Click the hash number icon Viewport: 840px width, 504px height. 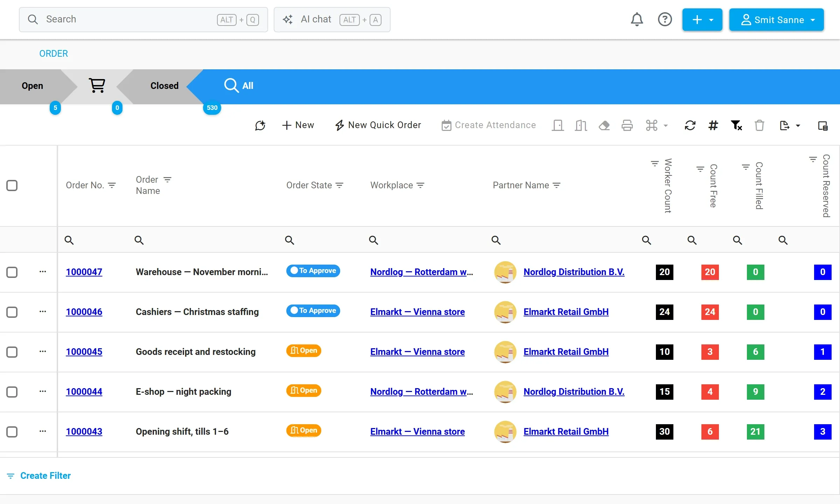pyautogui.click(x=713, y=125)
